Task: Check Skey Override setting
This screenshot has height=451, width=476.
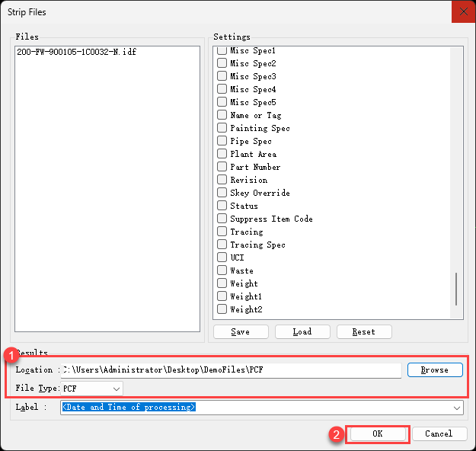Action: (x=222, y=193)
